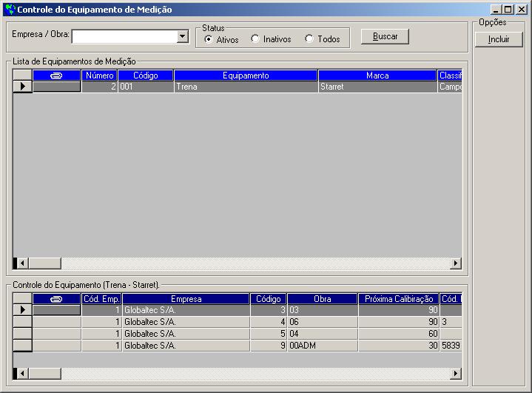Select the 00ADM cell in Obra column

tap(322, 346)
